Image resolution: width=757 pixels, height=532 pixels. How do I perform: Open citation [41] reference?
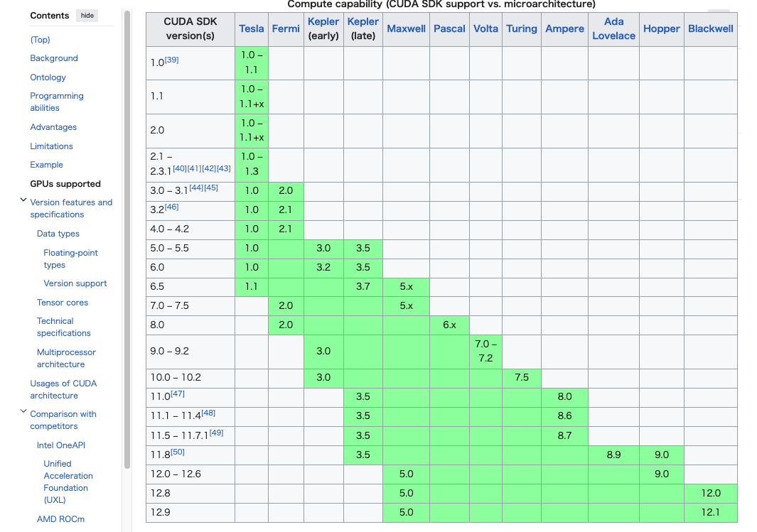[194, 168]
